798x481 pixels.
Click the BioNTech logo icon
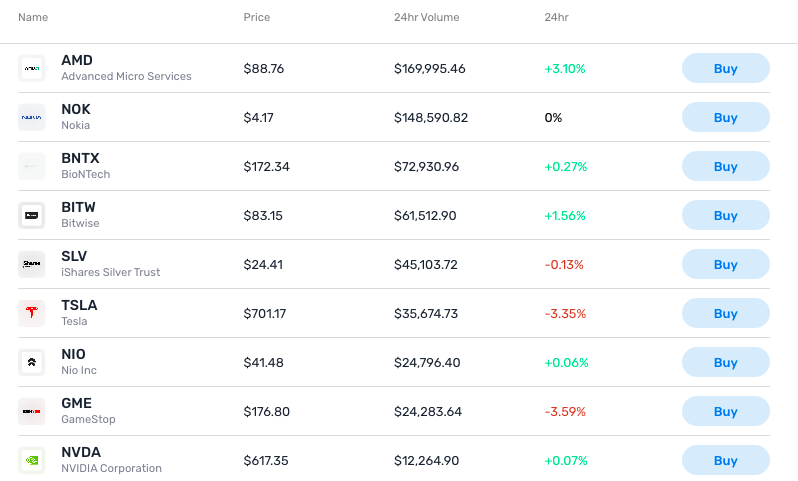point(32,166)
